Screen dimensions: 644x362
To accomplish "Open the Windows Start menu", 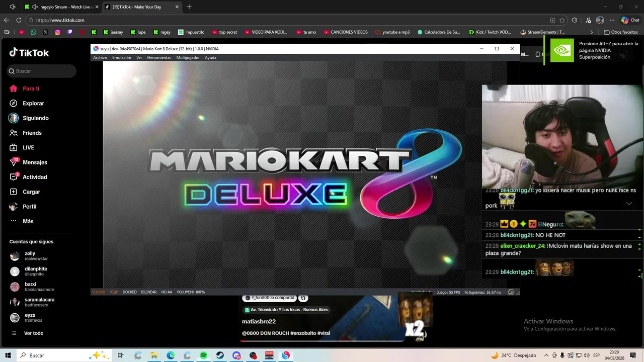I will [x=8, y=355].
